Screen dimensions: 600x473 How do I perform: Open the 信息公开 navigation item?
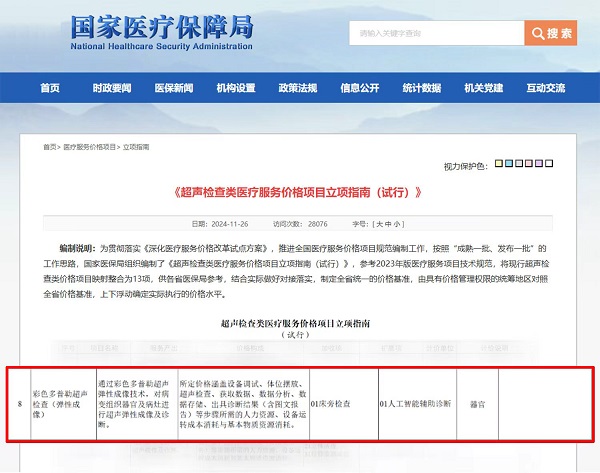[x=360, y=88]
